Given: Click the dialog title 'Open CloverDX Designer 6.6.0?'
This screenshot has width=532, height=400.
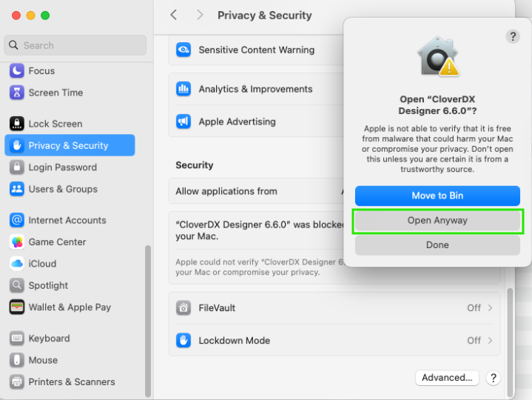Looking at the screenshot, I should tap(437, 105).
